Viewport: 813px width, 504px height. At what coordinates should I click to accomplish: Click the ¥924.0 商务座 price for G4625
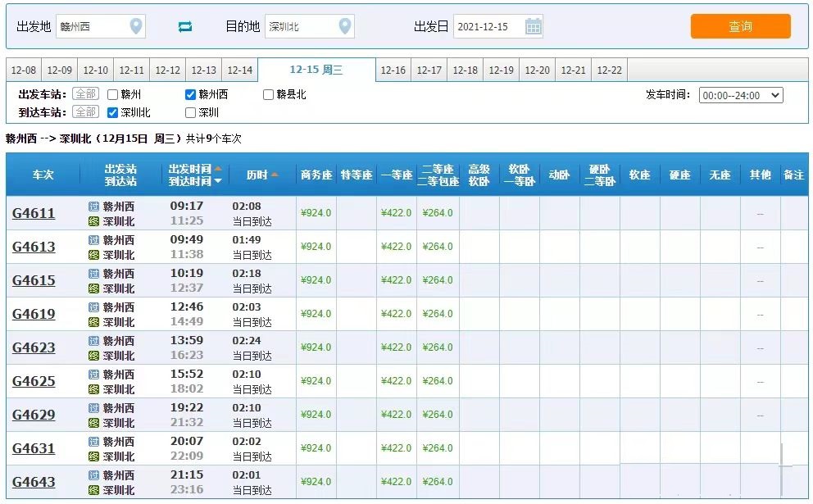click(316, 381)
